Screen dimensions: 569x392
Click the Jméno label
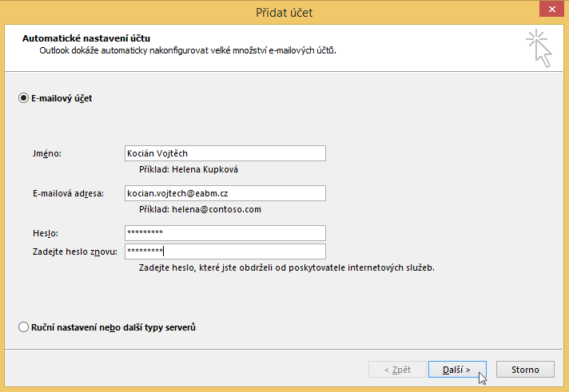47,153
